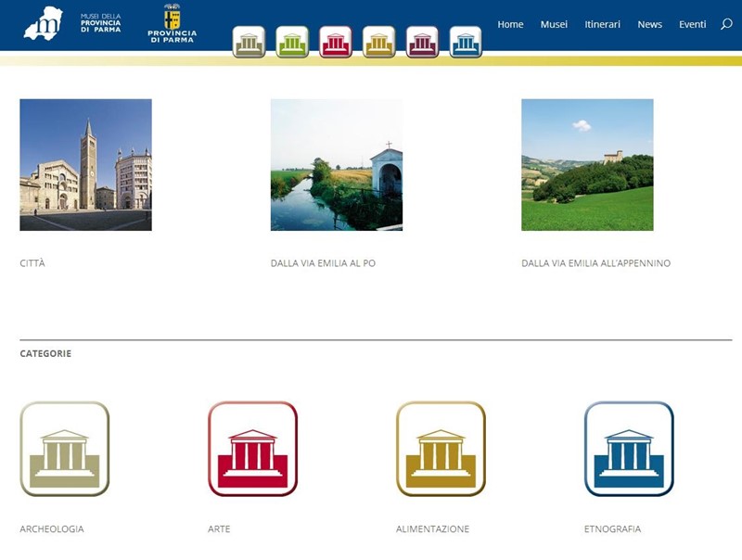Go to Home in navigation menu
The height and width of the screenshot is (560, 742).
(x=510, y=24)
